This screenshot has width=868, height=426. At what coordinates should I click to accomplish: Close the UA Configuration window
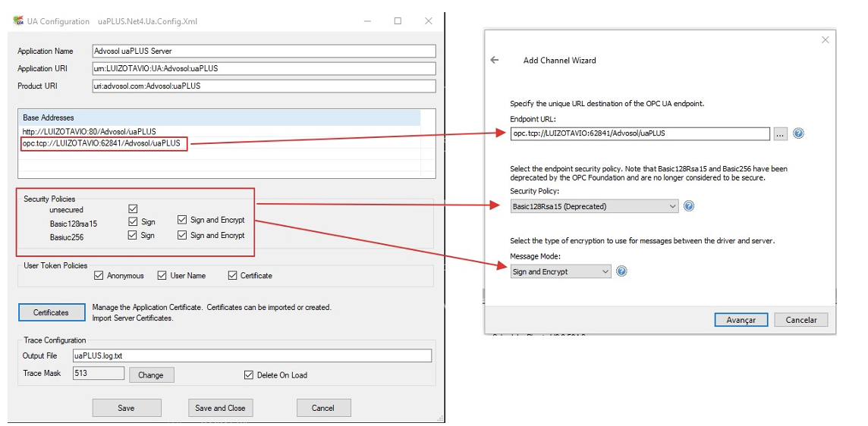pyautogui.click(x=428, y=21)
